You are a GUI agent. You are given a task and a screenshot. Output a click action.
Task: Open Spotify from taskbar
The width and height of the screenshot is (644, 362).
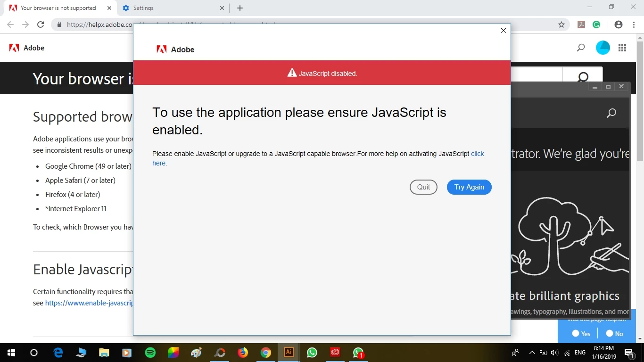pos(150,353)
